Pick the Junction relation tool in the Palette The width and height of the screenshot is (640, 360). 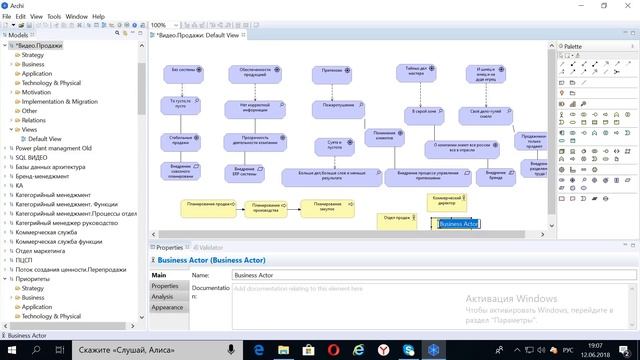[617, 72]
